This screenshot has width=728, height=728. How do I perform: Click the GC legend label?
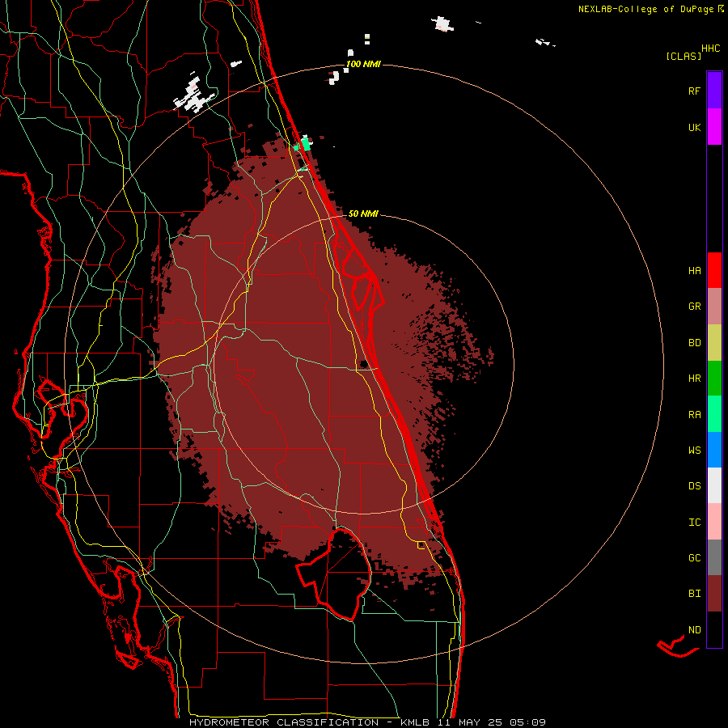tap(695, 558)
